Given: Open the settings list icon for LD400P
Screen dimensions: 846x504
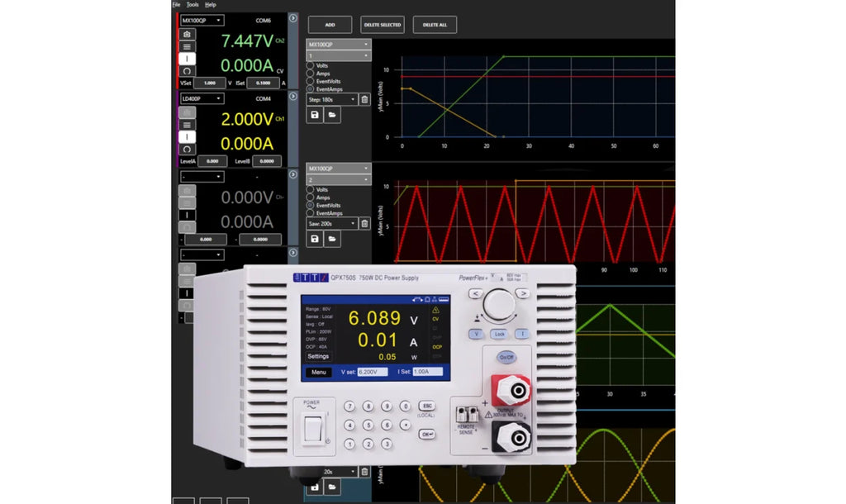Looking at the screenshot, I should (188, 125).
